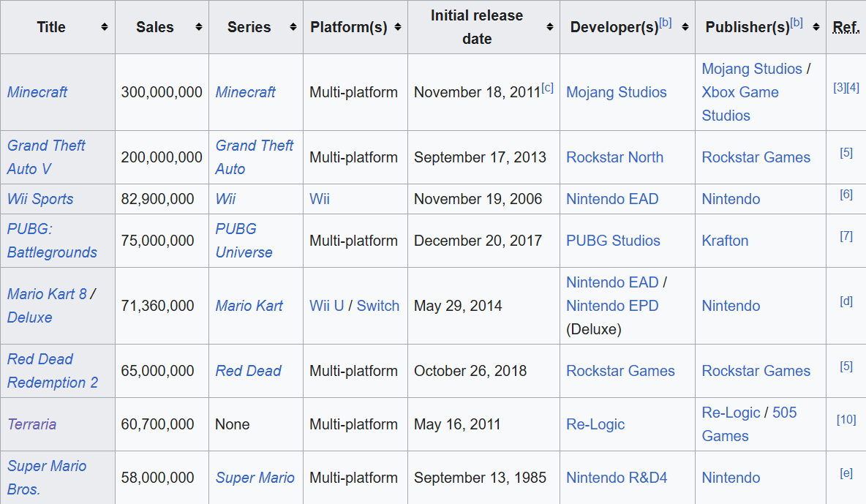
Task: Open the Wii Sports title link
Action: point(40,199)
